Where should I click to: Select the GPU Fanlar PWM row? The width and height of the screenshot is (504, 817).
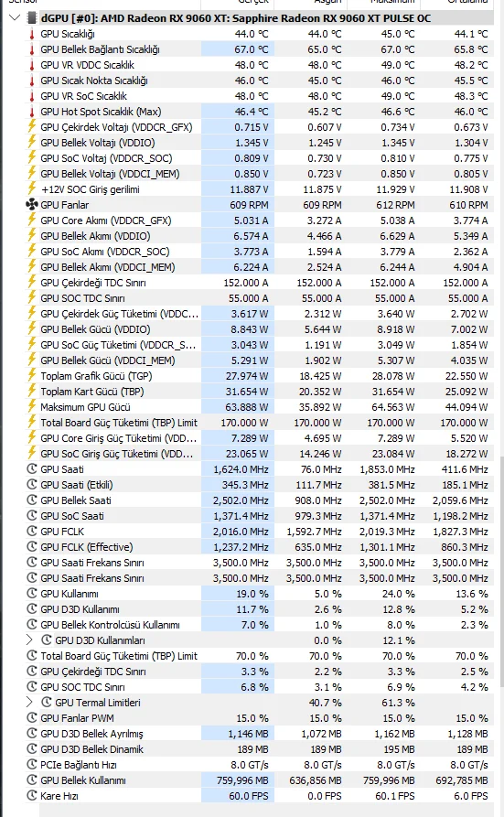tap(259, 718)
